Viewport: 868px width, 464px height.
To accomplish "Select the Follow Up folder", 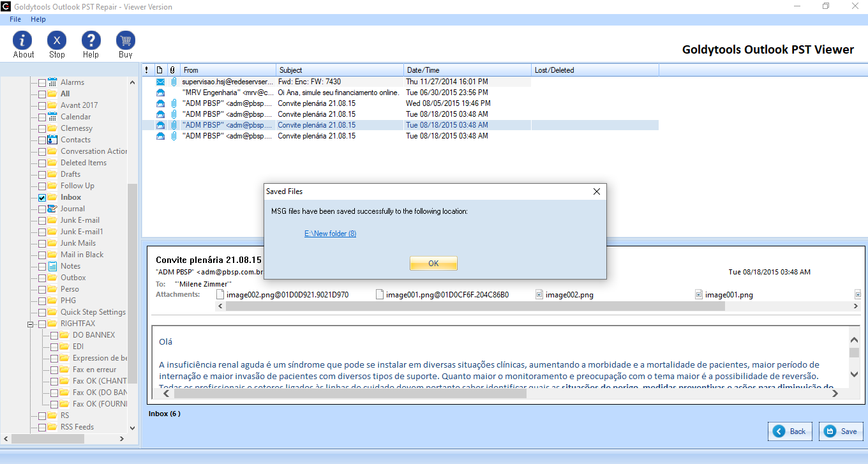I will [77, 186].
